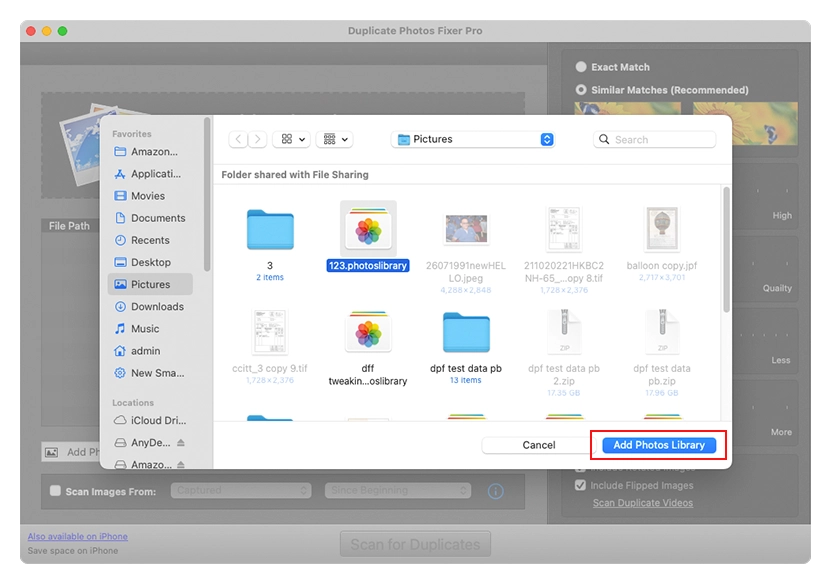The height and width of the screenshot is (584, 831).
Task: Open Amazon folder in Favorites sidebar
Action: click(x=150, y=152)
